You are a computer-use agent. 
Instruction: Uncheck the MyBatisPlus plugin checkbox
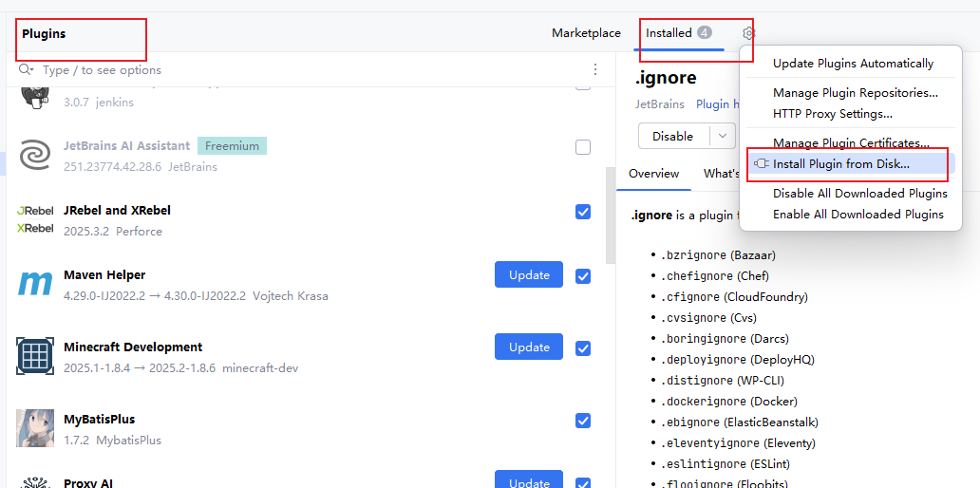(583, 421)
